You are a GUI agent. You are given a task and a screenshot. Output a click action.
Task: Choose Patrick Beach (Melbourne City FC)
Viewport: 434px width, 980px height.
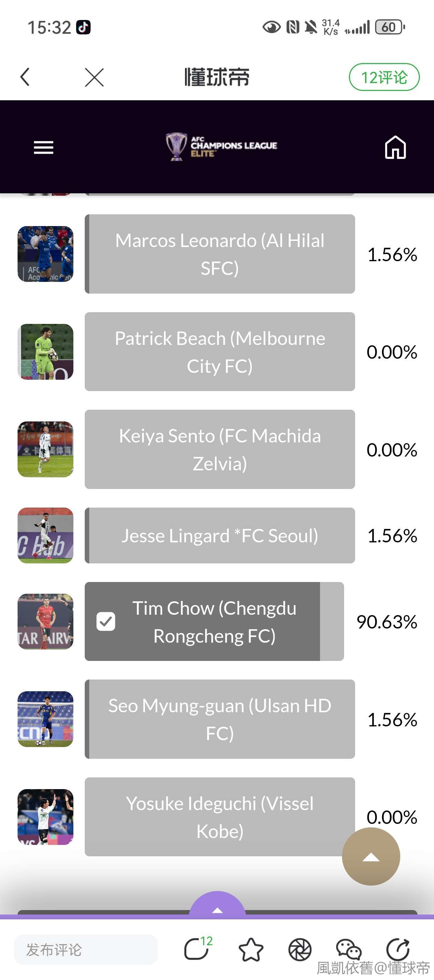(220, 352)
